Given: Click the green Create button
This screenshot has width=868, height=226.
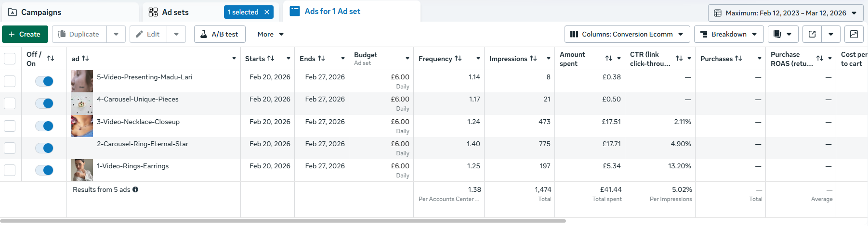Looking at the screenshot, I should (x=25, y=34).
